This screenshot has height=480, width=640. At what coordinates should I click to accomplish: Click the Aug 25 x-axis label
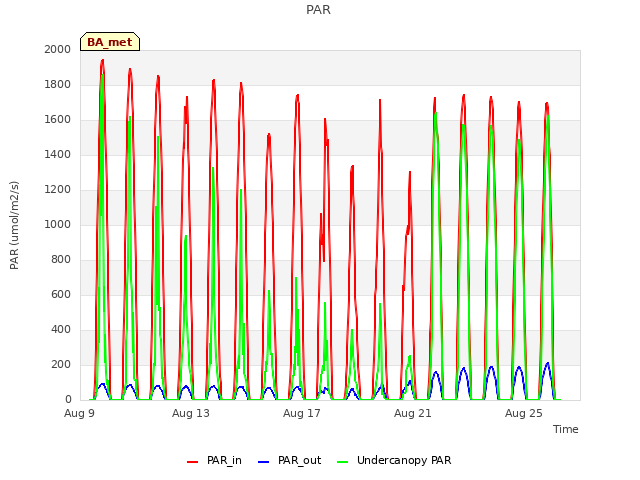pos(524,413)
